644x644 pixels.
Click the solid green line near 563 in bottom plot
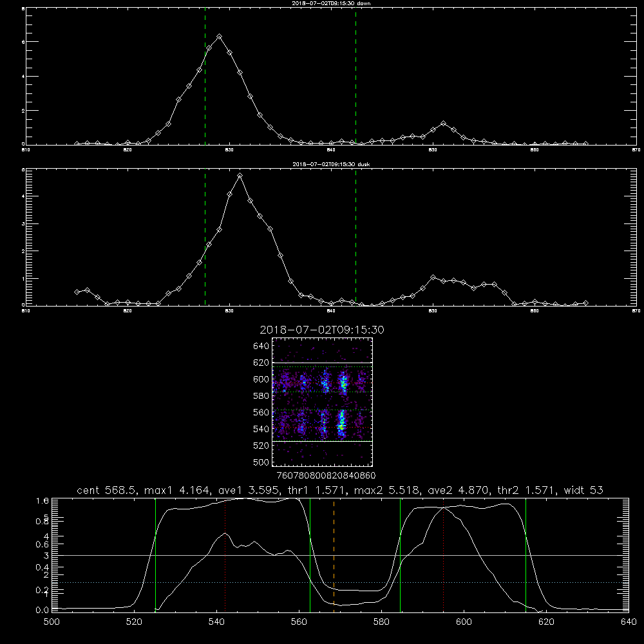310,555
